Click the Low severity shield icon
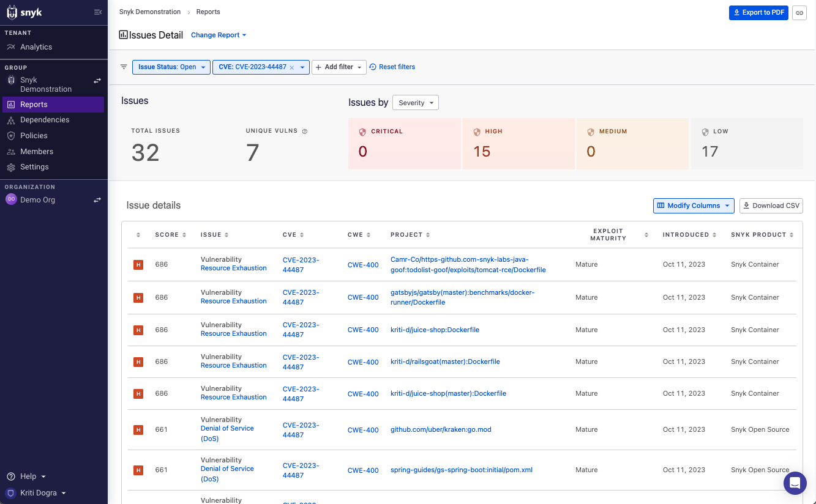816x504 pixels. click(705, 132)
